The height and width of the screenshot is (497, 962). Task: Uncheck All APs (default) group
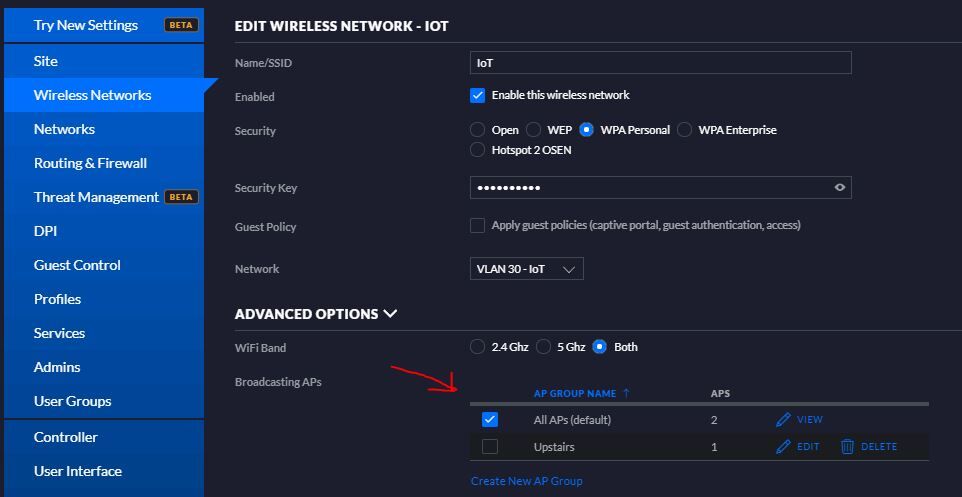point(489,420)
